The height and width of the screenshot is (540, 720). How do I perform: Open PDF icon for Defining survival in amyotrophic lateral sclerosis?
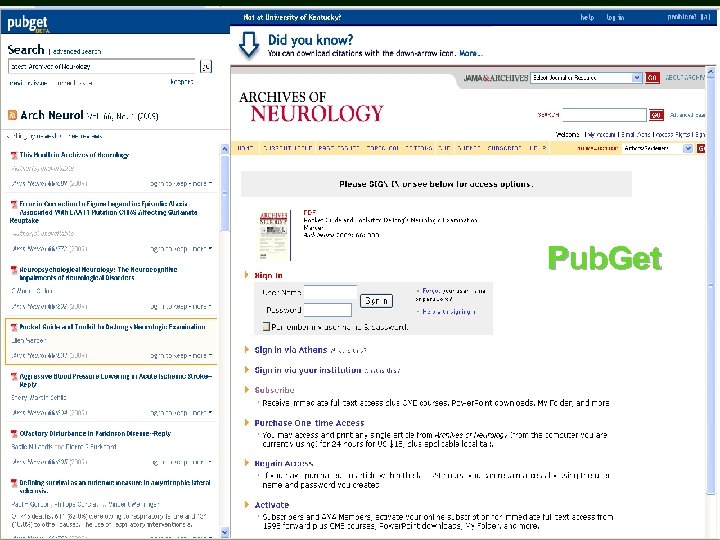click(x=14, y=483)
